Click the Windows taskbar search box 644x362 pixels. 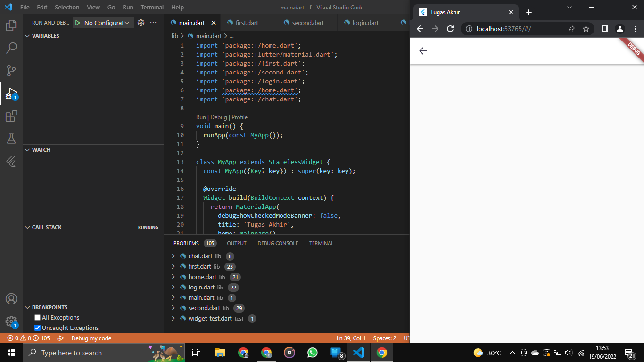tap(105, 353)
